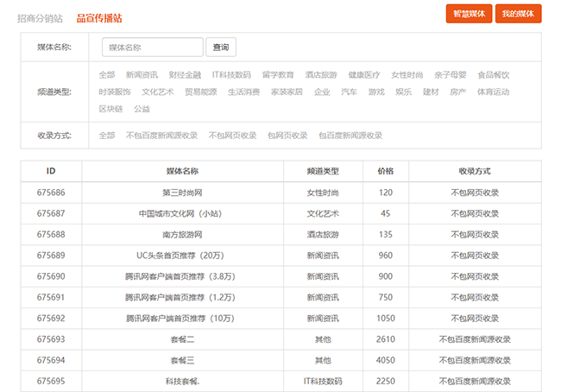The height and width of the screenshot is (392, 561).
Task: Click 酒店旅游 cell in table
Action: [323, 235]
